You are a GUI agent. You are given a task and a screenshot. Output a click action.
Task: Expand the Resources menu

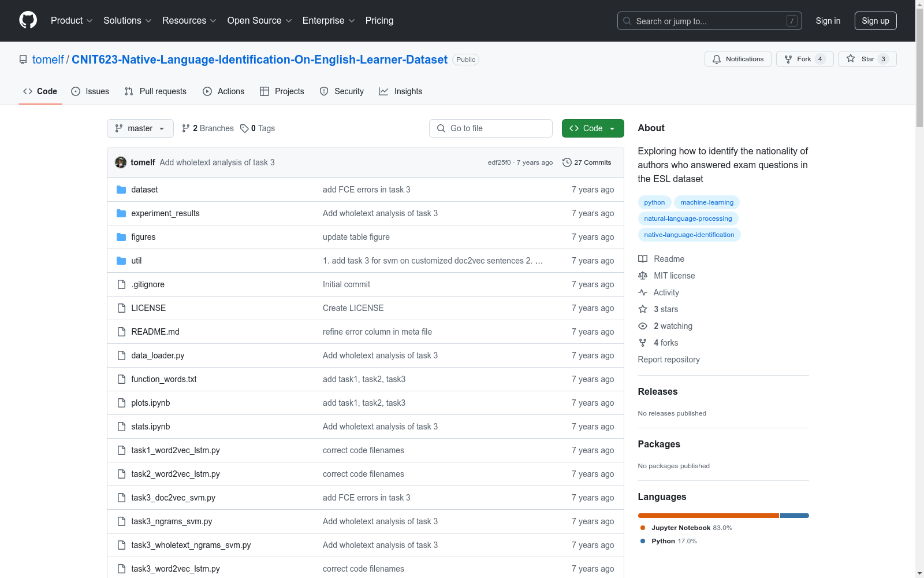coord(189,20)
